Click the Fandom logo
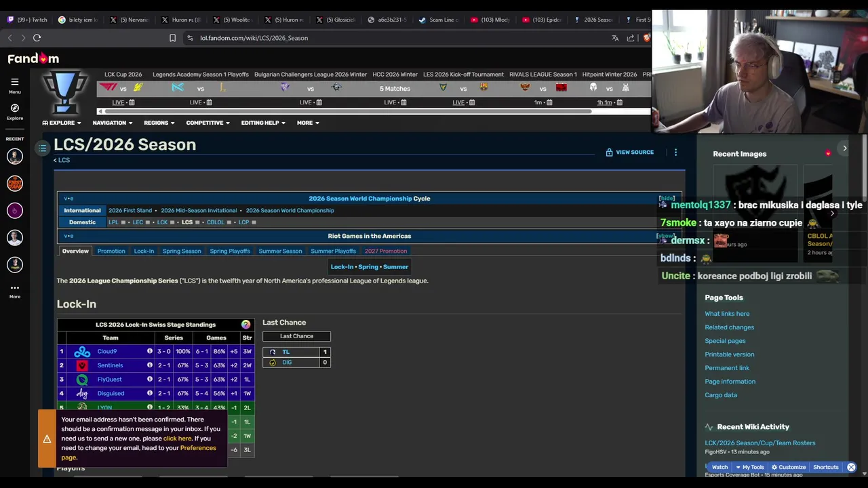The height and width of the screenshot is (488, 868). 33,59
